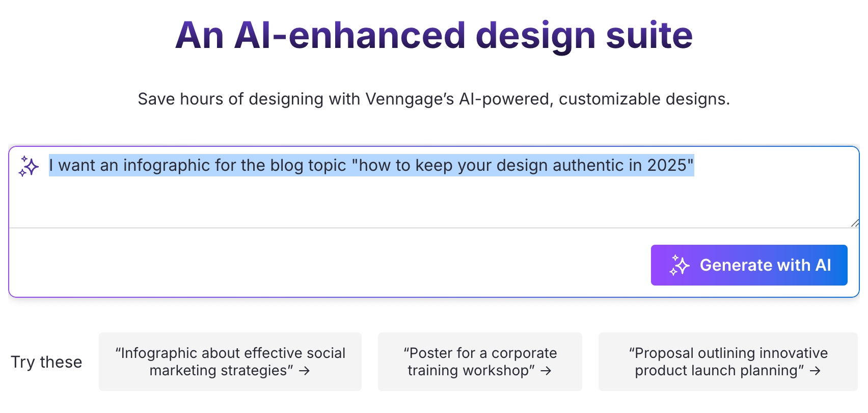Select the "Poster for a corporate training workshop" chip
The width and height of the screenshot is (868, 413).
click(x=479, y=362)
